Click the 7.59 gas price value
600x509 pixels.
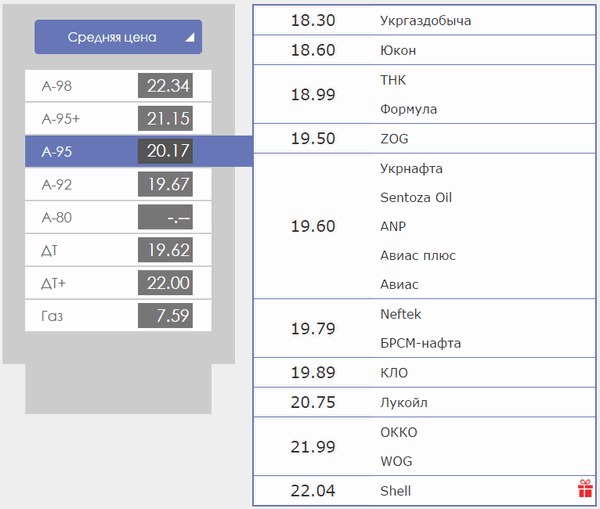[x=165, y=316]
